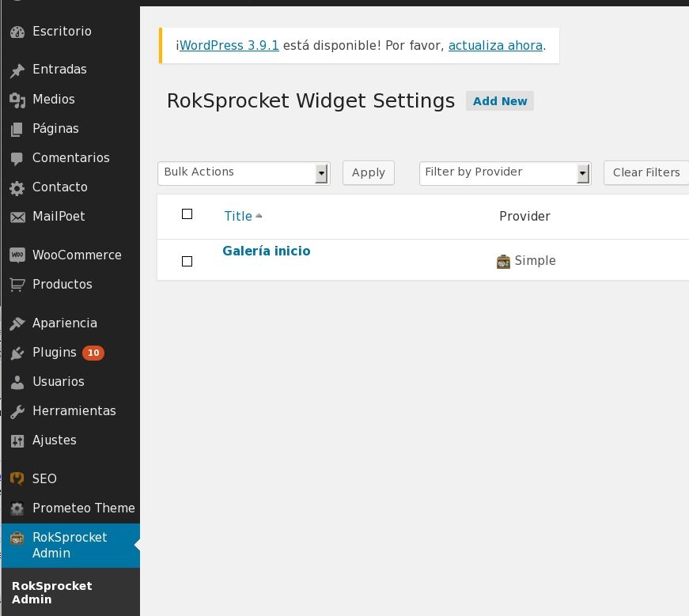This screenshot has height=616, width=689.
Task: Click the Provider column header
Action: (524, 216)
